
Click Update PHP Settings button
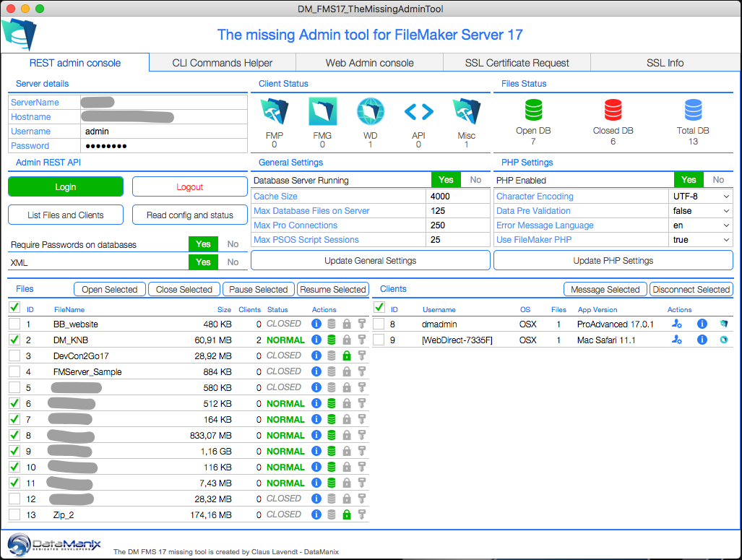(x=613, y=260)
